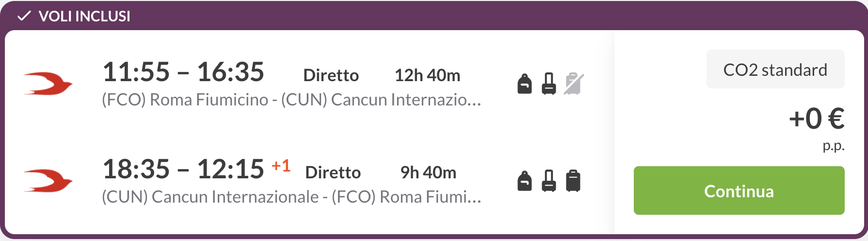
Task: Select the Voli Inclusi header label
Action: click(84, 16)
